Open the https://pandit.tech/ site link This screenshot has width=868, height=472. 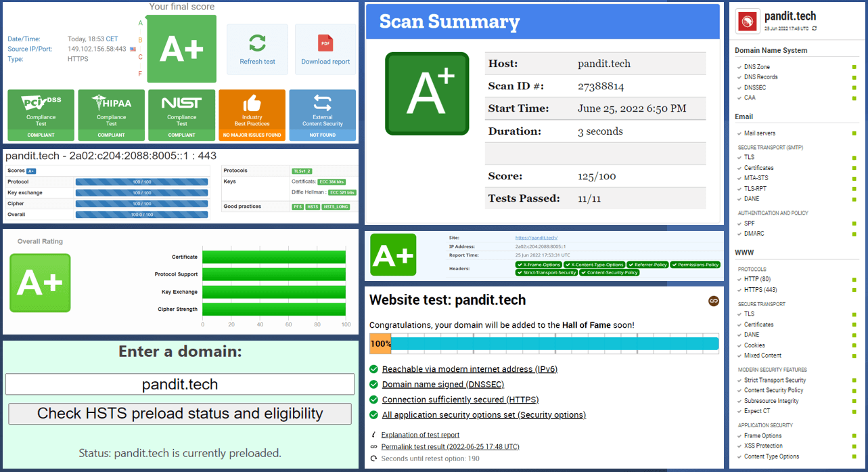[x=536, y=238]
